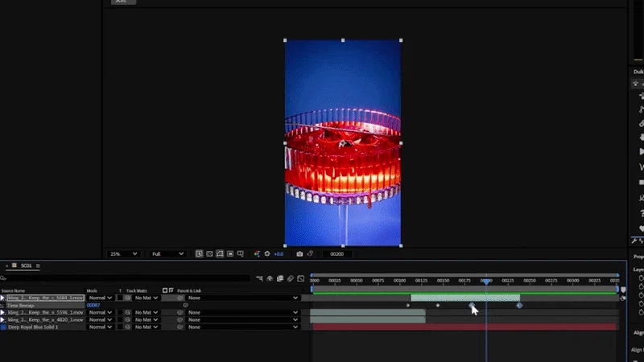Open blending Mode dropdown for kling 5596 layer
644x362 pixels.
click(x=100, y=312)
